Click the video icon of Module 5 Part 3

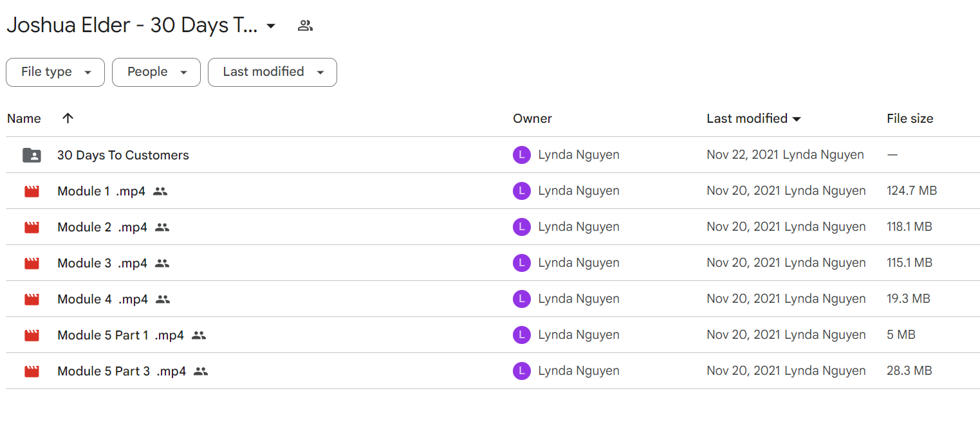32,371
